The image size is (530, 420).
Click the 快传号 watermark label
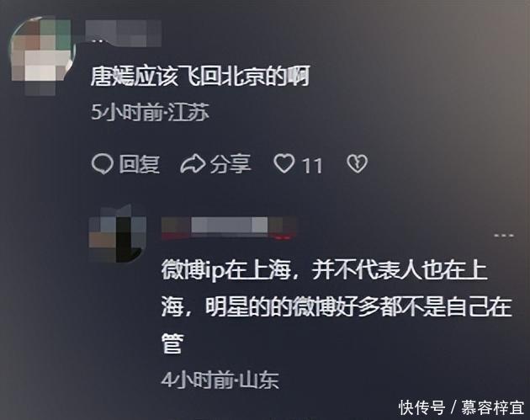[x=421, y=407]
